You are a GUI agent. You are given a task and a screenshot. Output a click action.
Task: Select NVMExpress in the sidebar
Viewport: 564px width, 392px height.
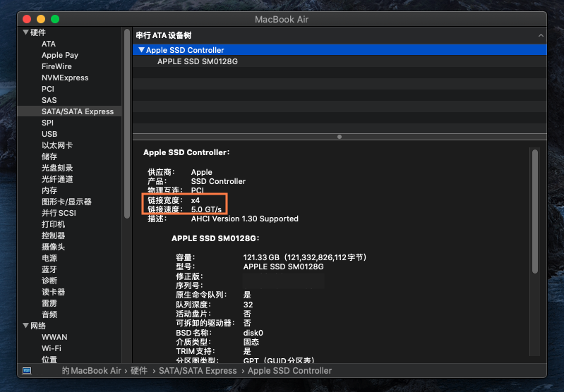[x=64, y=78]
